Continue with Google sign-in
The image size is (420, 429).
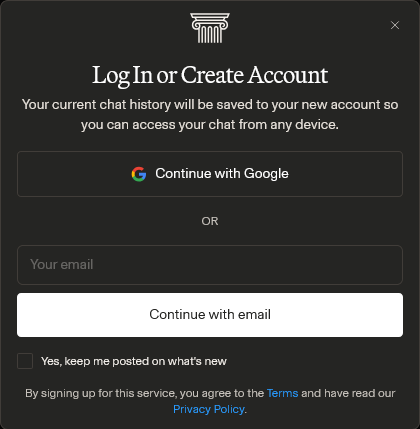210,174
